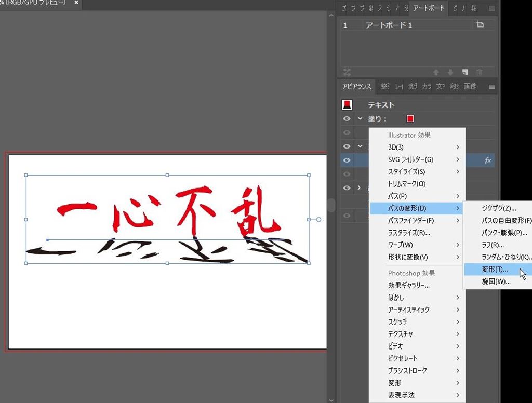Click the artboard options icon beside アートボード 1
Image resolution: width=532 pixels, height=403 pixels.
(480, 25)
